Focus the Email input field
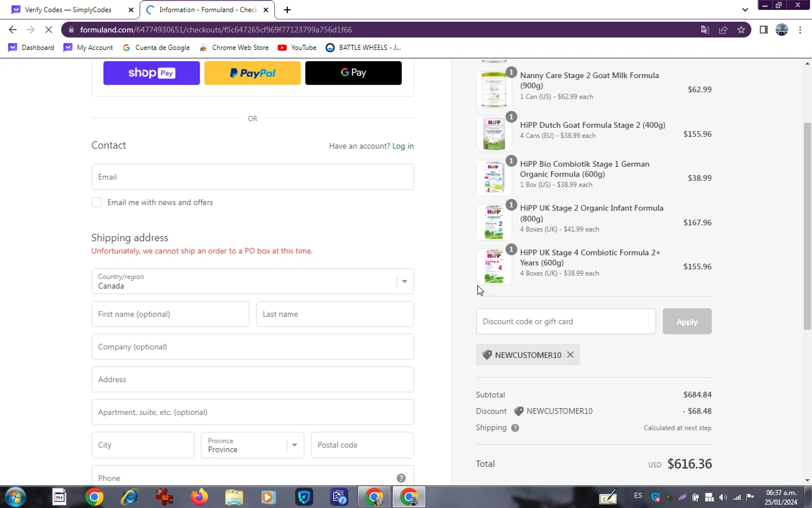Screen dimensions: 812x508 [x=253, y=177]
